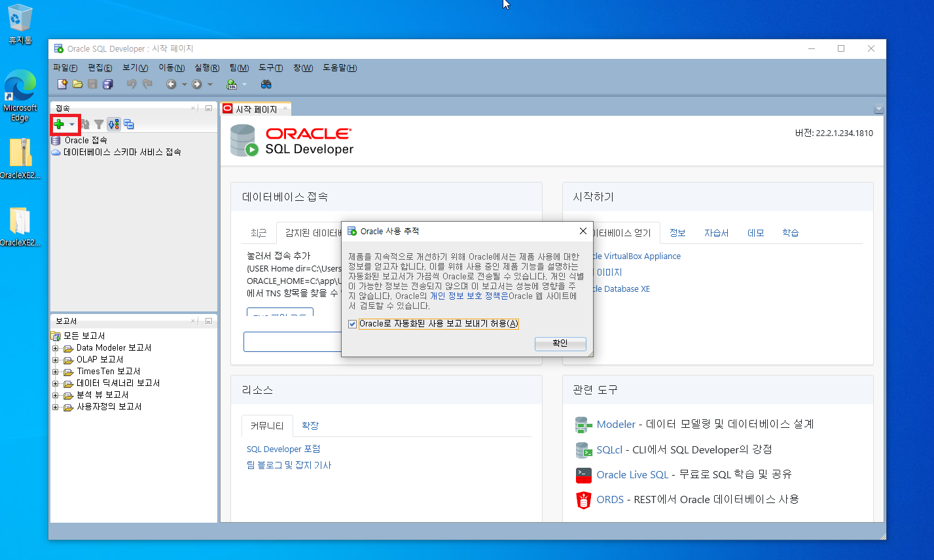Open the editor tab list dropdown
This screenshot has height=560, width=934.
tap(878, 109)
